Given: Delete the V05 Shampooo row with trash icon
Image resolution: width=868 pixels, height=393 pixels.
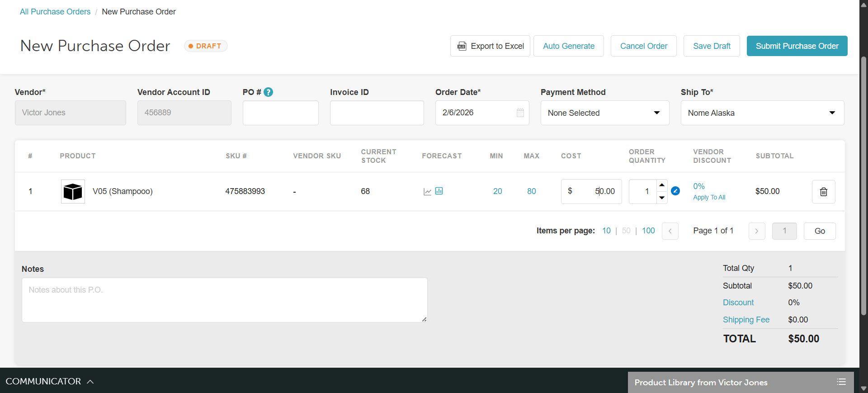Looking at the screenshot, I should tap(824, 192).
